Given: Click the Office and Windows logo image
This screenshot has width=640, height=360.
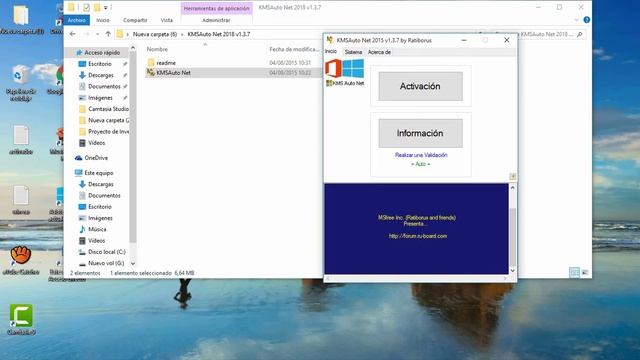Looking at the screenshot, I should tap(344, 69).
